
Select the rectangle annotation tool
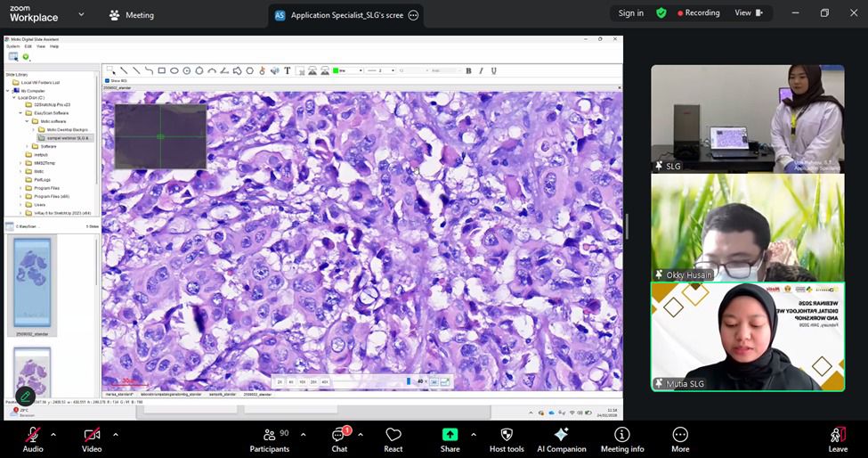[162, 70]
